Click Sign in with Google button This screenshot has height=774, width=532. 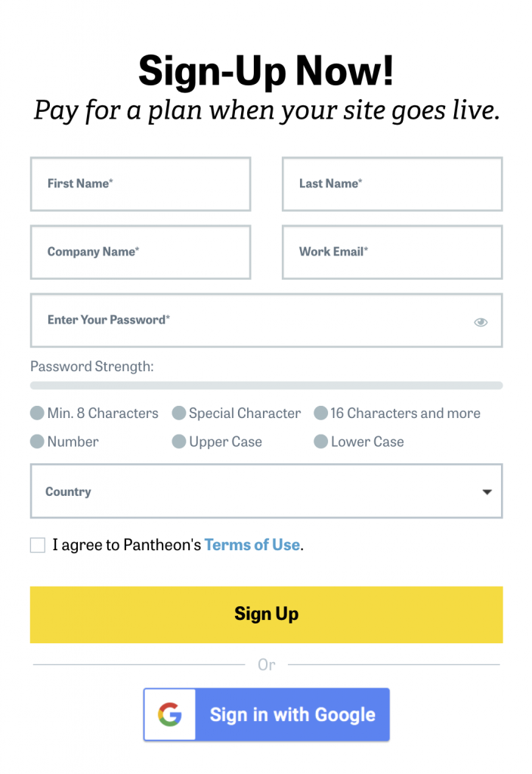(292, 714)
